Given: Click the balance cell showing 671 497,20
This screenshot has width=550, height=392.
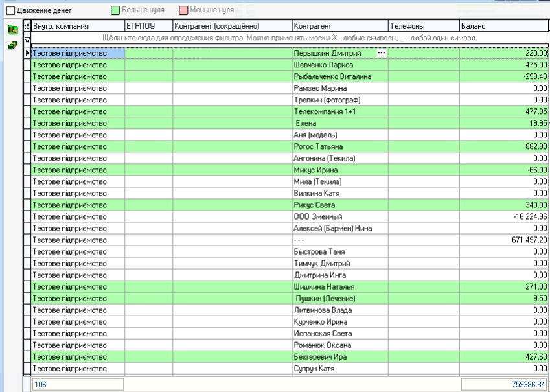Looking at the screenshot, I should point(504,240).
